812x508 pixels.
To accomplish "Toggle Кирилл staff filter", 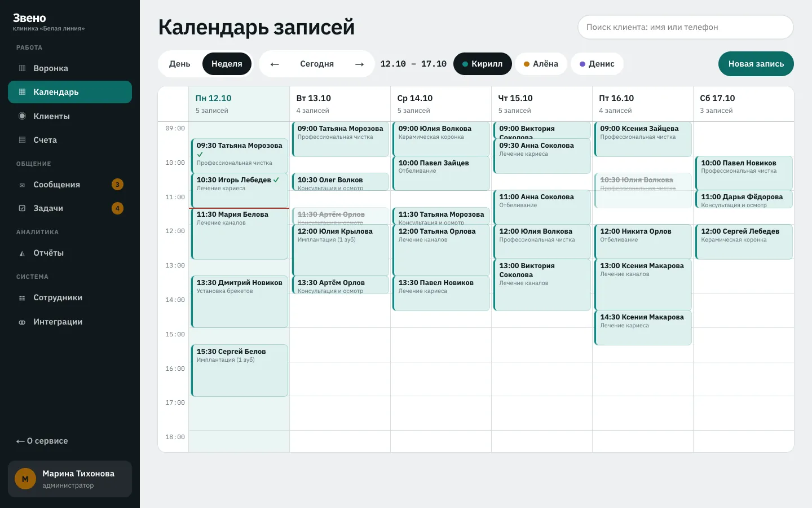I will tap(483, 64).
